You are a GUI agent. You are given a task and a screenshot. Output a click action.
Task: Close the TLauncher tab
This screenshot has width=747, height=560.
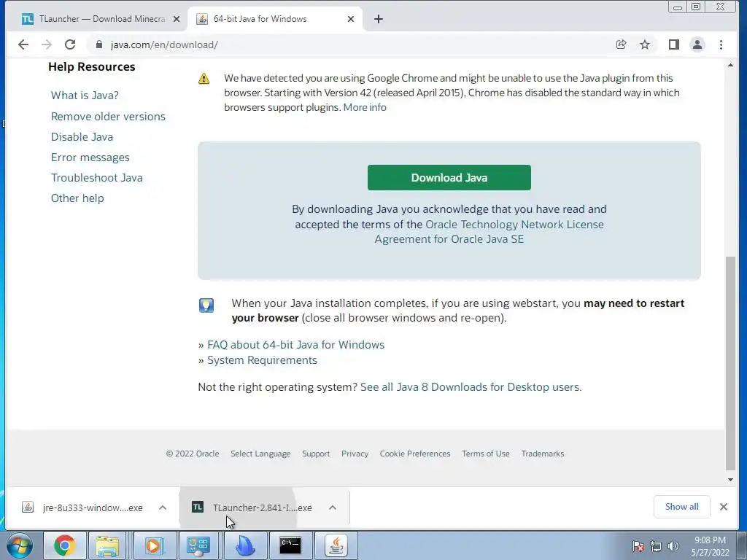point(177,19)
